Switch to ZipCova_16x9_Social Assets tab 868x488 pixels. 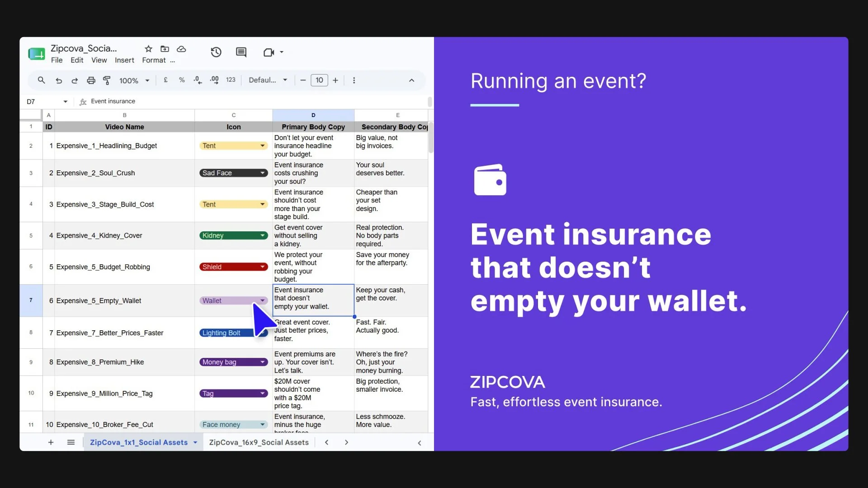pyautogui.click(x=259, y=442)
